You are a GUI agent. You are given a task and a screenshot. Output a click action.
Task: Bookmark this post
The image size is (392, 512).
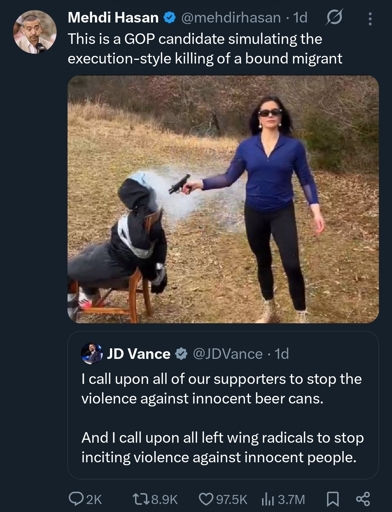click(x=333, y=499)
